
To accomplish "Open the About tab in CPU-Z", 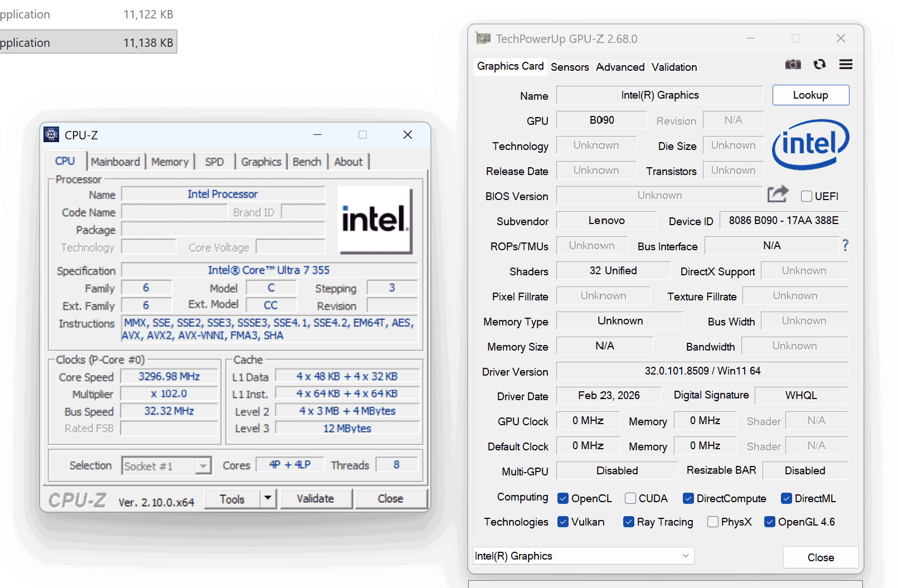I will [348, 162].
